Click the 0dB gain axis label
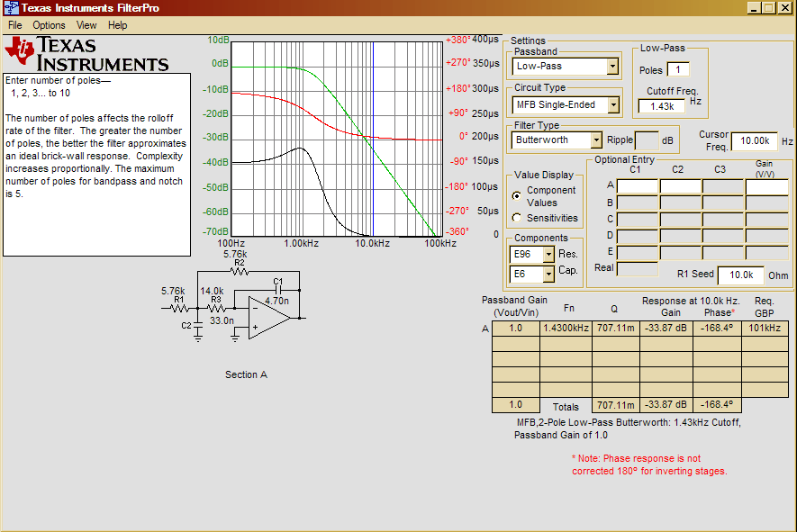This screenshot has width=797, height=532. pyautogui.click(x=220, y=64)
